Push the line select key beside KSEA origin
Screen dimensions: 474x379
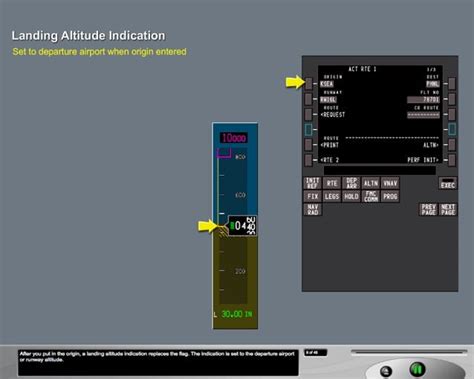(309, 83)
